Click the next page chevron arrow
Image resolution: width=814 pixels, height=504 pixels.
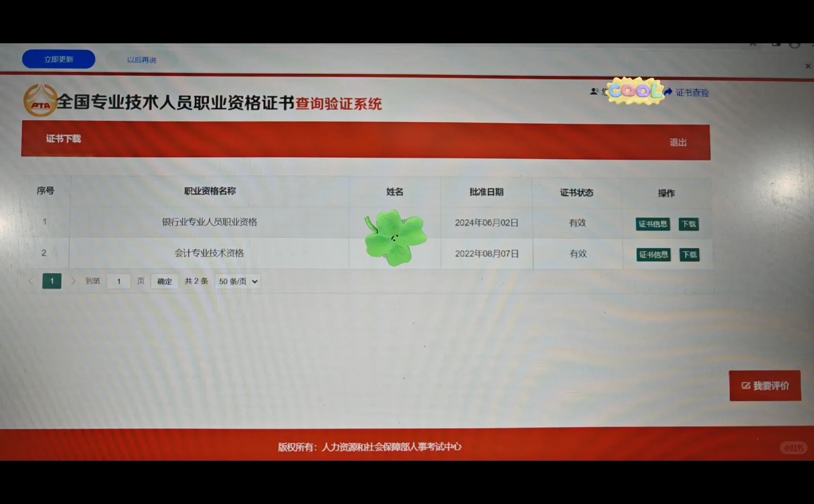(x=73, y=281)
